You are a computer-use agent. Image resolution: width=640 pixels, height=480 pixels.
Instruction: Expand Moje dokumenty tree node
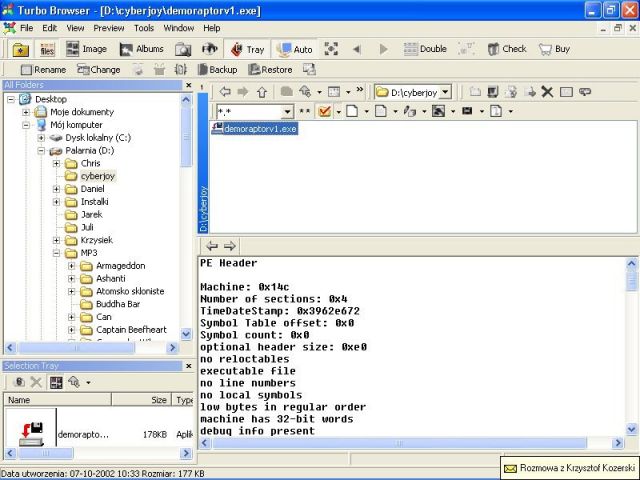coord(26,112)
